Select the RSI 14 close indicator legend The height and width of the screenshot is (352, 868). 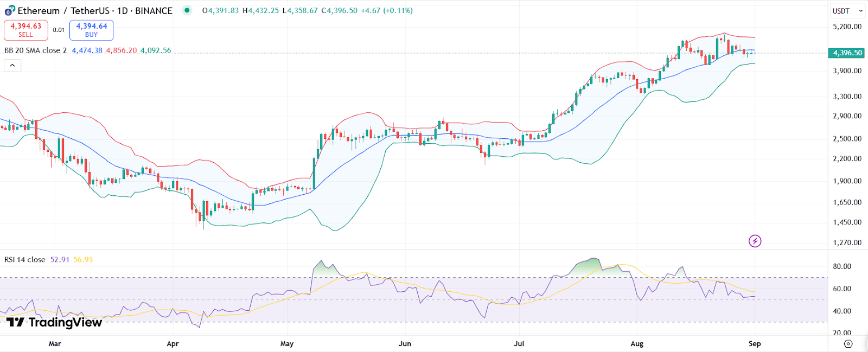pyautogui.click(x=25, y=260)
